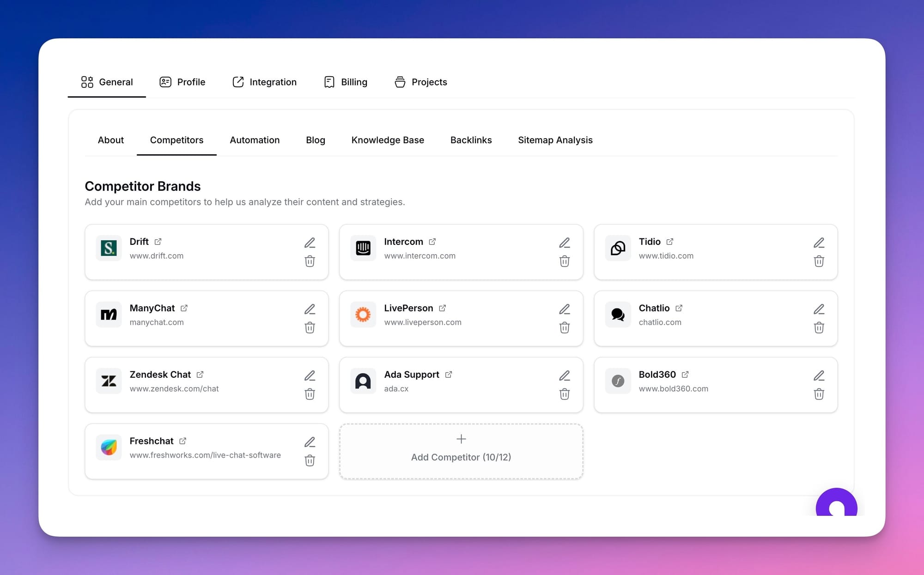This screenshot has height=575, width=924.
Task: Edit the Chatlio competitor card
Action: [x=819, y=309]
